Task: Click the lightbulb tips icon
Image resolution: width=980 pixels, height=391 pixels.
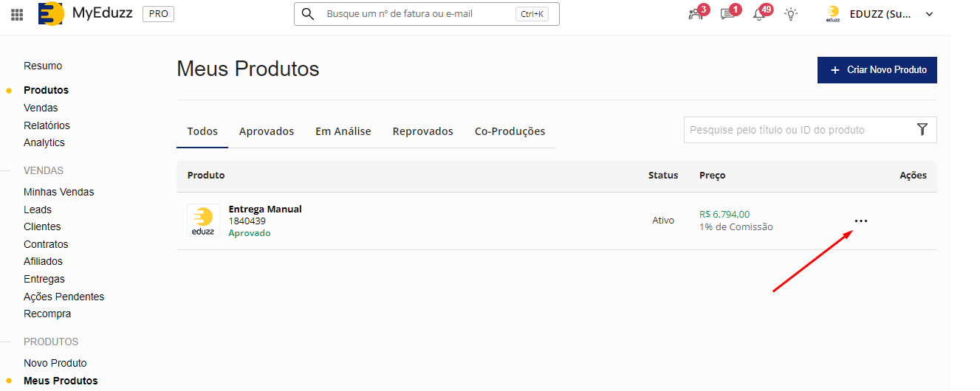Action: point(791,14)
